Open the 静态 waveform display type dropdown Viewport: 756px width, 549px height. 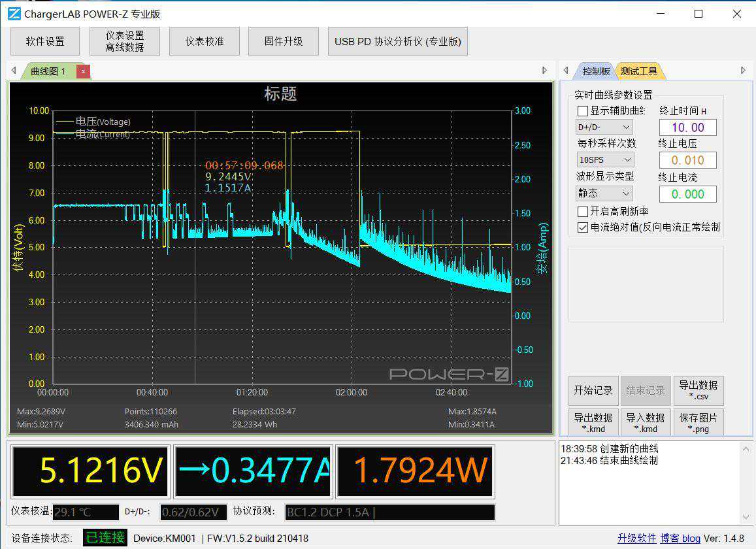coord(604,193)
